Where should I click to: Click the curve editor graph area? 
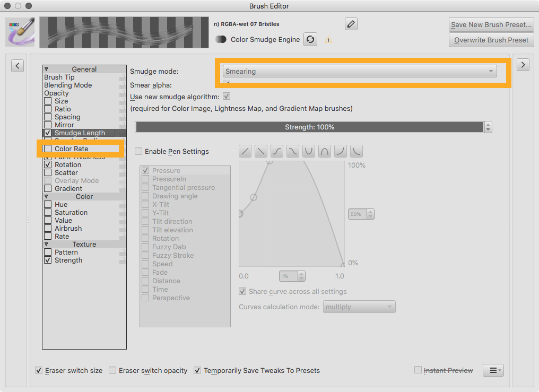292,214
